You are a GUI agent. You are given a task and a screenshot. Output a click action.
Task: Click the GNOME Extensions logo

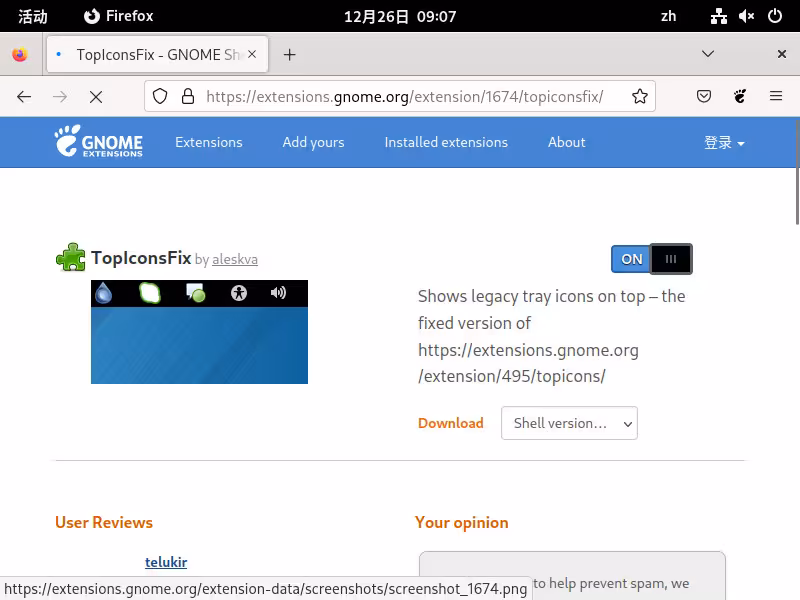point(99,141)
